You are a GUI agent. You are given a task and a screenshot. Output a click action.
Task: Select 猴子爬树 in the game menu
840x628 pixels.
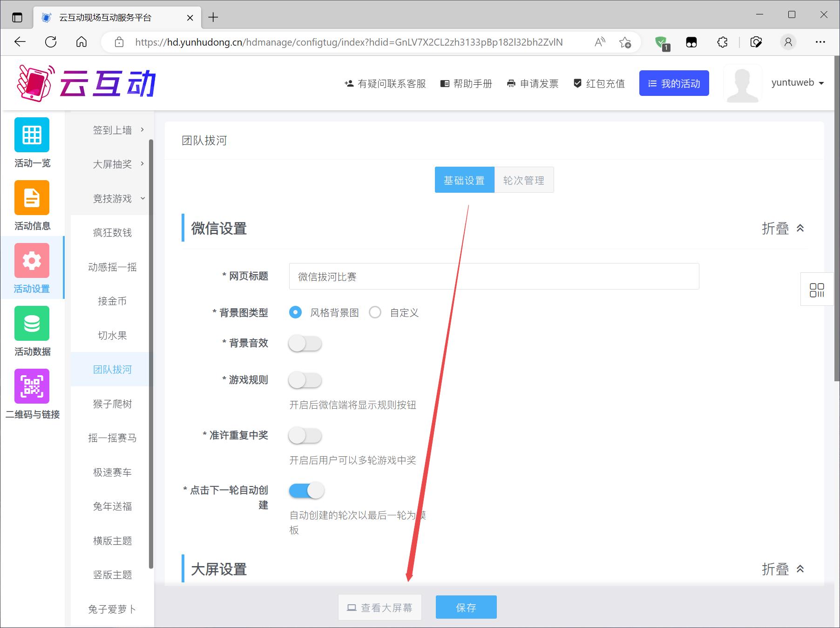[112, 404]
